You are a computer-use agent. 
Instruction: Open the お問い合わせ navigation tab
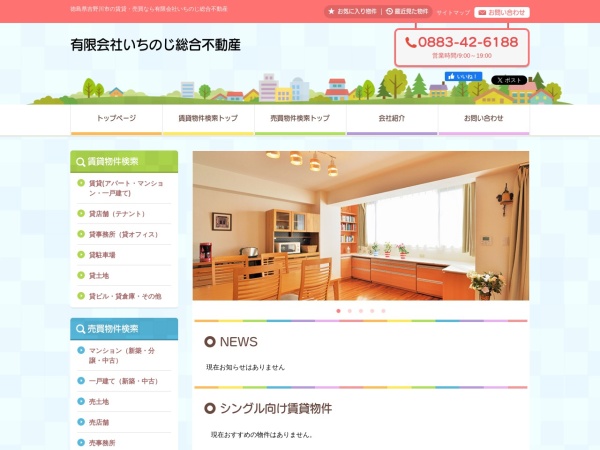484,120
